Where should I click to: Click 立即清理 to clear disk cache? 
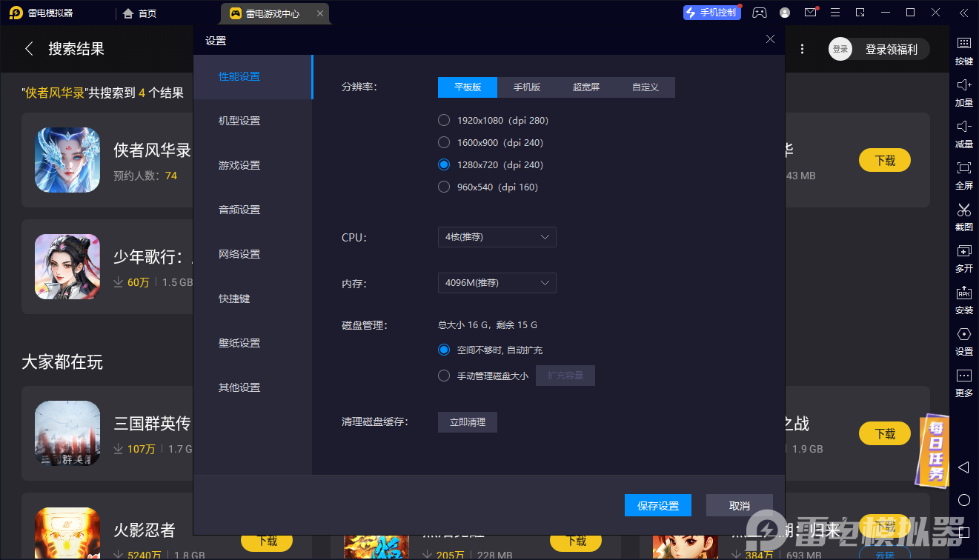(468, 422)
